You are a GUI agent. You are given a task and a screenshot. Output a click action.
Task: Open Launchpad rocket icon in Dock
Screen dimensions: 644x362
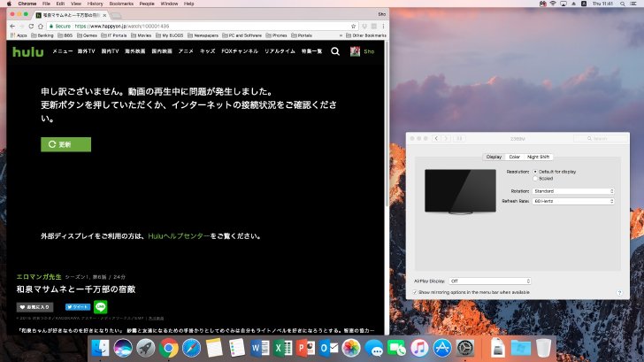click(146, 348)
